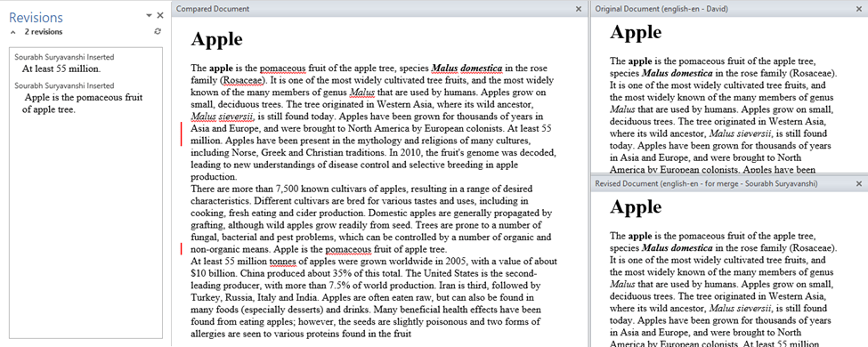The width and height of the screenshot is (868, 347).
Task: Click the first 'Sourabh Suryavanshi Inserted' label
Action: [65, 57]
